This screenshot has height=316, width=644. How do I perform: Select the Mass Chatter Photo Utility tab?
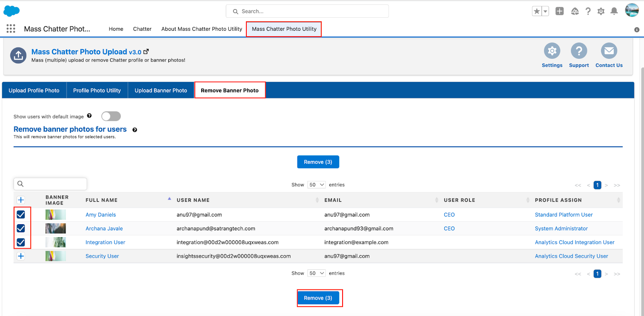click(x=284, y=29)
